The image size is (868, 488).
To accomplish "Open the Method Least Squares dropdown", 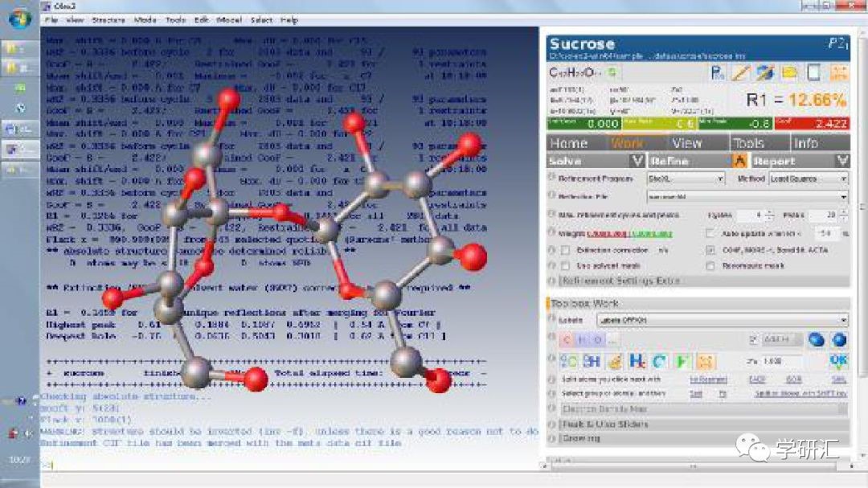I will 809,178.
